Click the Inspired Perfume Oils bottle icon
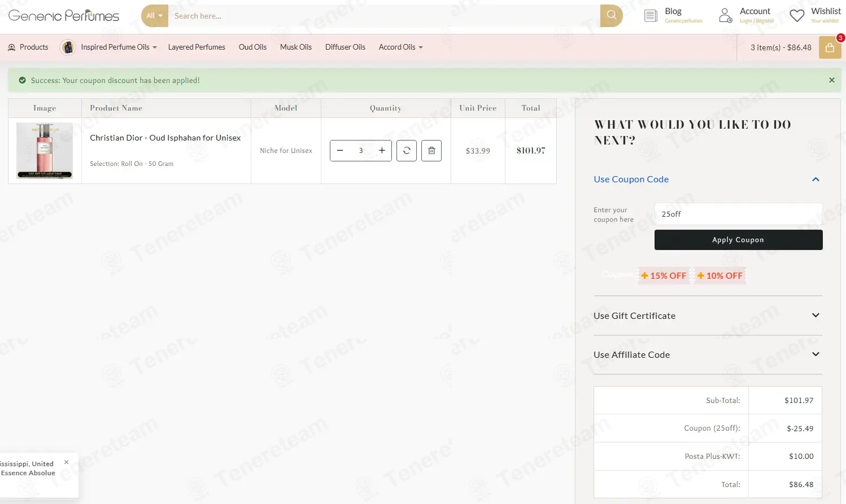Image resolution: width=846 pixels, height=504 pixels. click(x=67, y=47)
